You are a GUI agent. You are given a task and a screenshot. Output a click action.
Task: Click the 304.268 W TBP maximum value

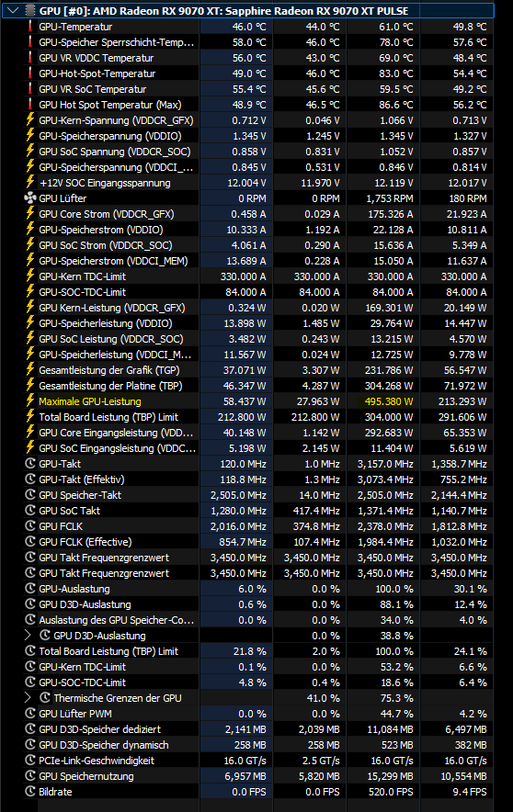pyautogui.click(x=389, y=386)
